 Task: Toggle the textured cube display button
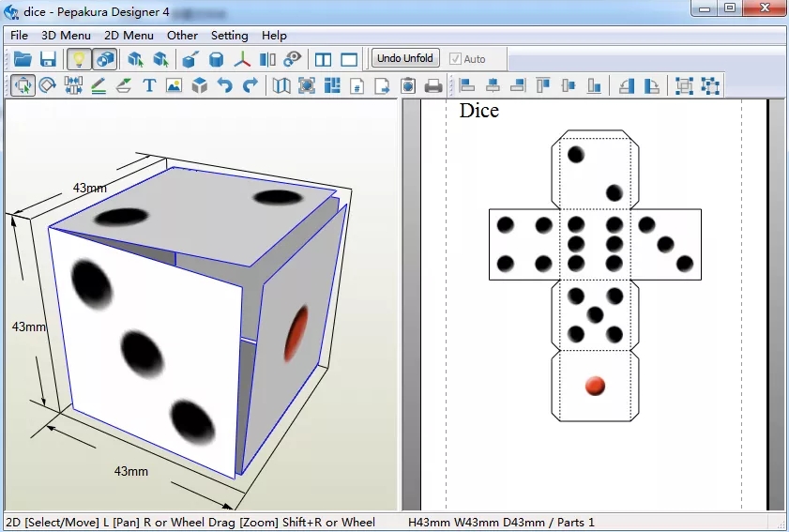point(105,59)
